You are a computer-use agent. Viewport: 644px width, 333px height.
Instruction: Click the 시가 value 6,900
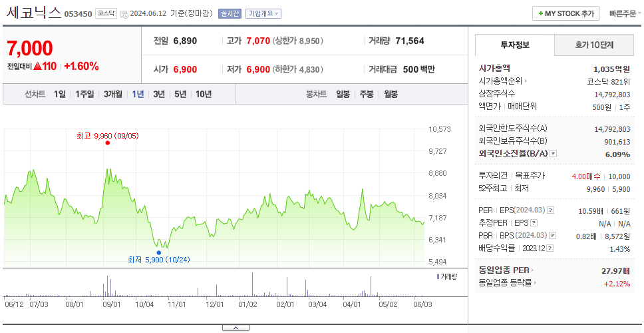point(185,69)
